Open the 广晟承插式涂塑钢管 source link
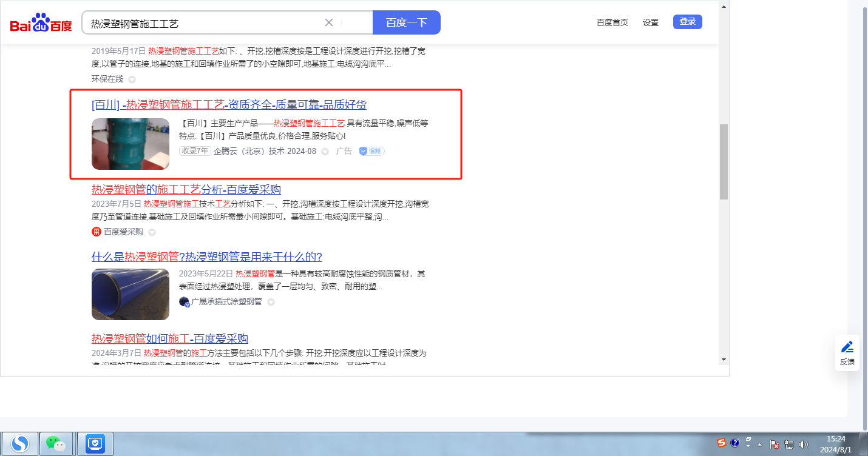The image size is (868, 456). click(226, 301)
